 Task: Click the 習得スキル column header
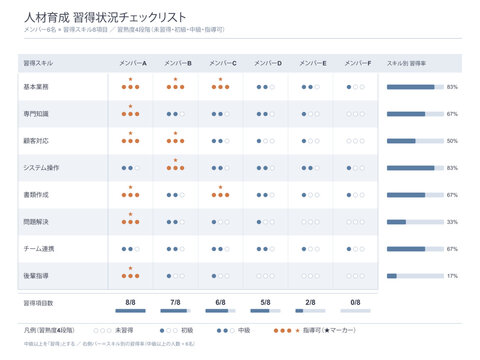point(38,63)
